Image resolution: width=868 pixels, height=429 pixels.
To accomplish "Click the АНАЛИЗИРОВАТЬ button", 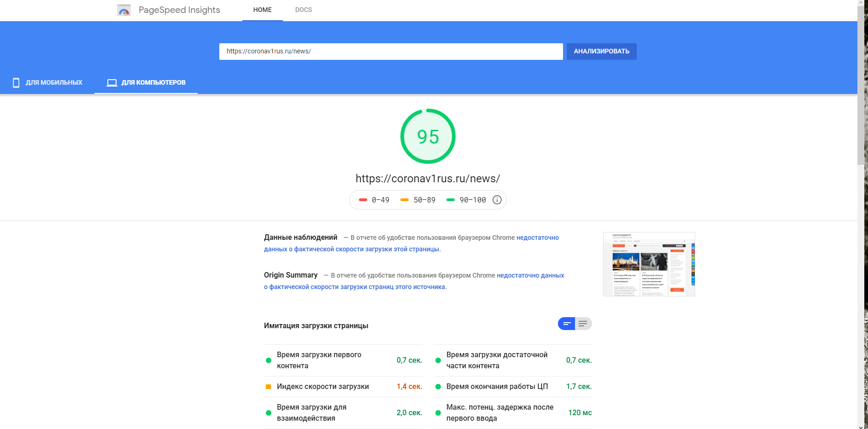I will pyautogui.click(x=602, y=52).
